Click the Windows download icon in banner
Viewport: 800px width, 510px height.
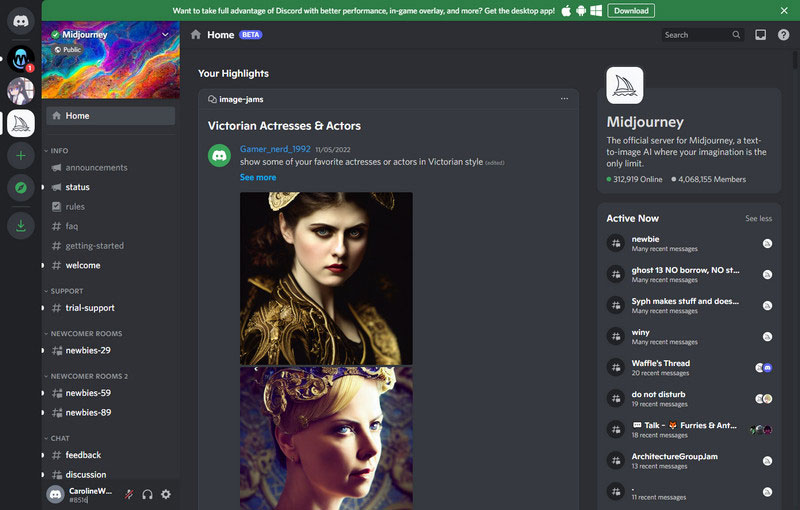[596, 11]
